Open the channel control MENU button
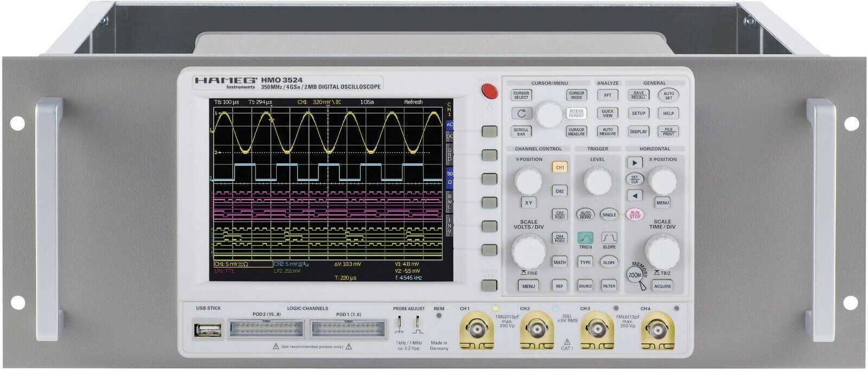This screenshot has width=868, height=371. pos(528,286)
